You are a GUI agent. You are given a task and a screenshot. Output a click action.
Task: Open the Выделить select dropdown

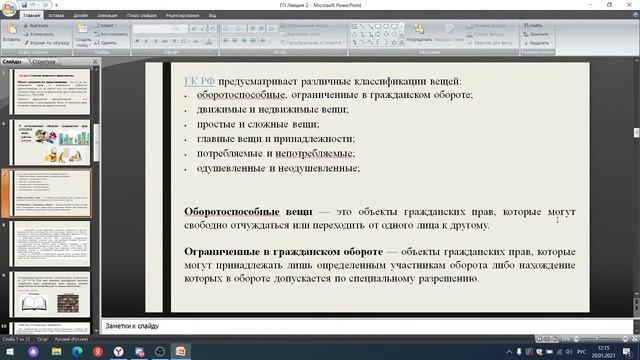(538, 43)
